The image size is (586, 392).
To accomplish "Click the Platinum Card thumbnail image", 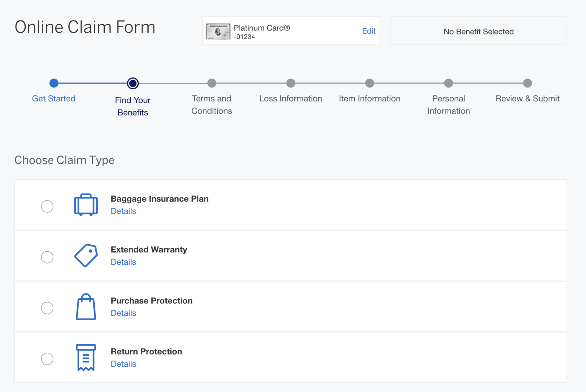I will tap(217, 31).
